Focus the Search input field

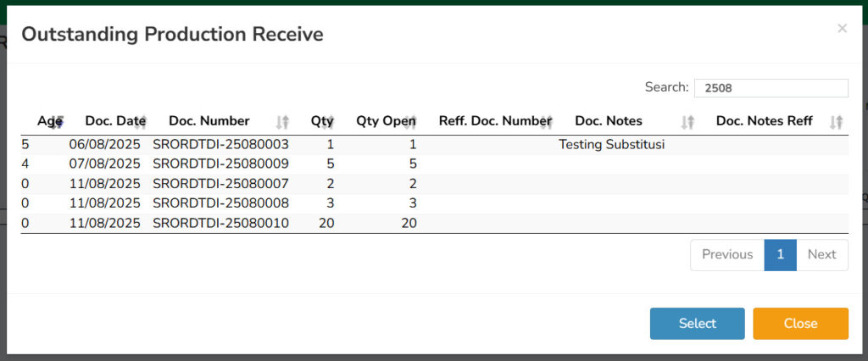pos(771,87)
